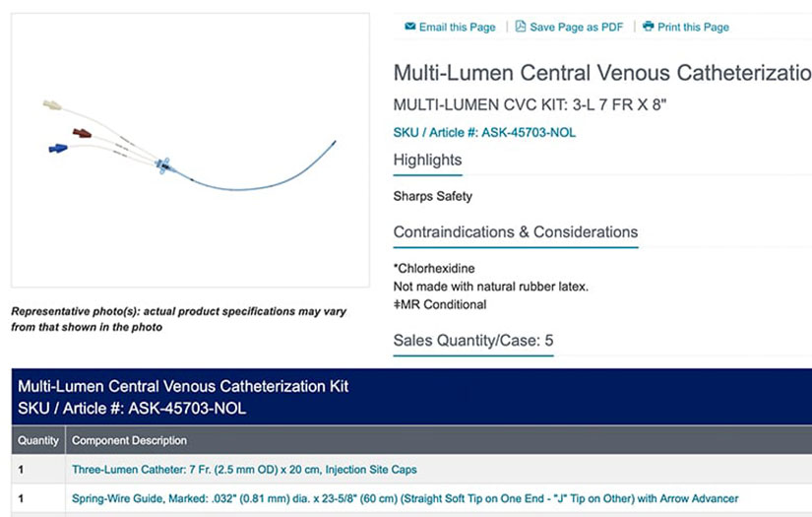Open the Three-Lumen Catheter component link

pyautogui.click(x=244, y=470)
